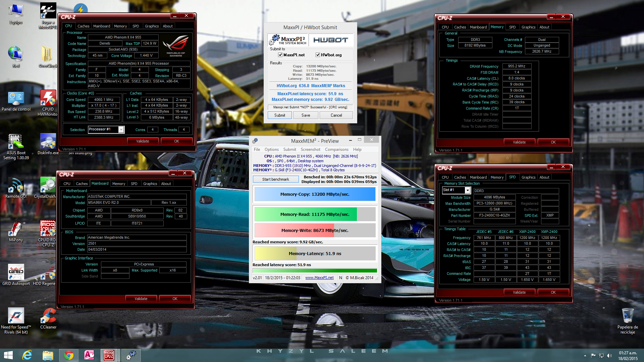The width and height of the screenshot is (644, 362).
Task: Open About tab in bottom-right CPU-Z window
Action: click(x=544, y=177)
